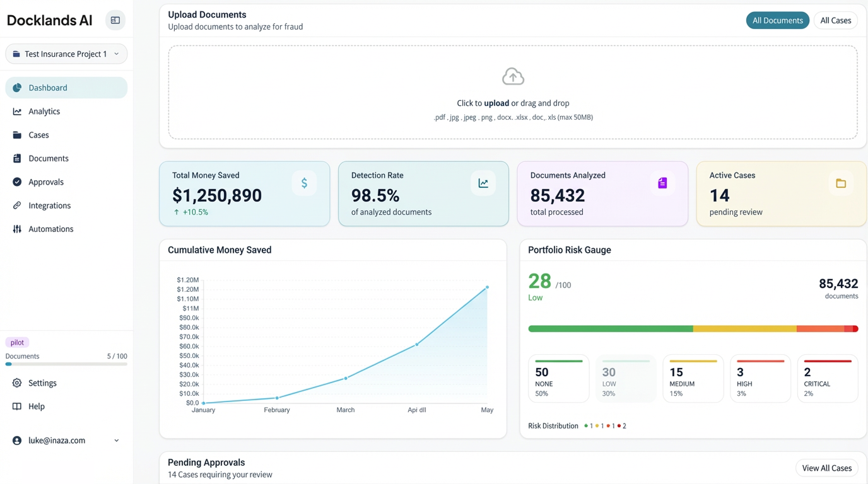Switch to the All Cases view
The height and width of the screenshot is (484, 868).
[835, 20]
